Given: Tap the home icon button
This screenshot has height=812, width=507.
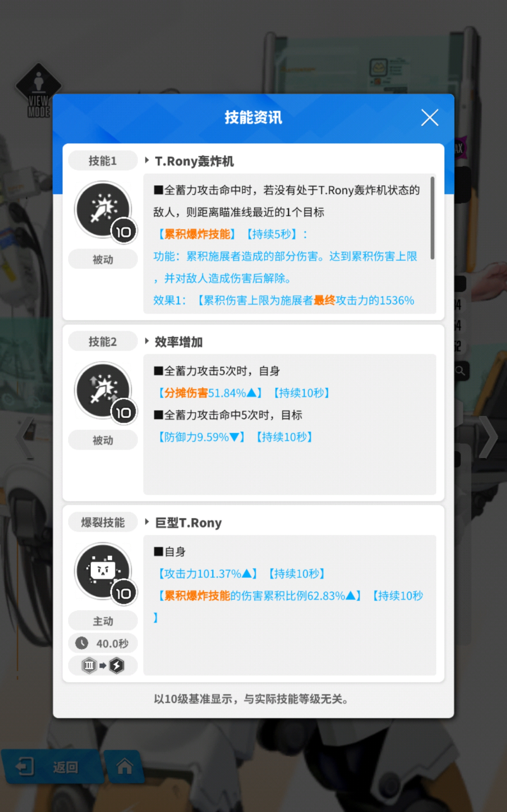Looking at the screenshot, I should [125, 767].
